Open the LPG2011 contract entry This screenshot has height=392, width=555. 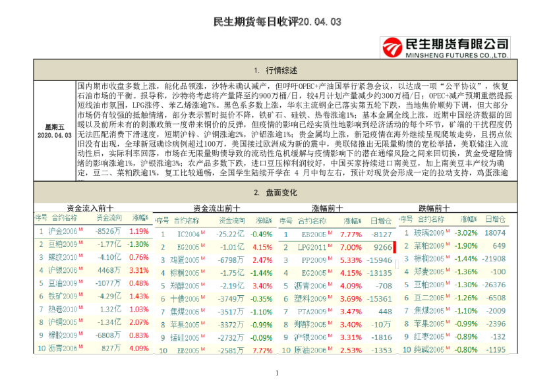tap(314, 248)
